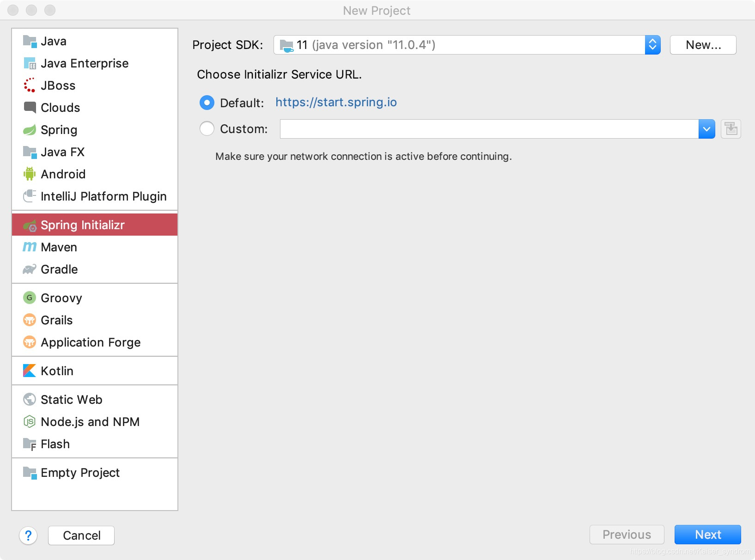Image resolution: width=755 pixels, height=560 pixels.
Task: Click the IntelliJ Platform Plugin icon
Action: click(30, 196)
